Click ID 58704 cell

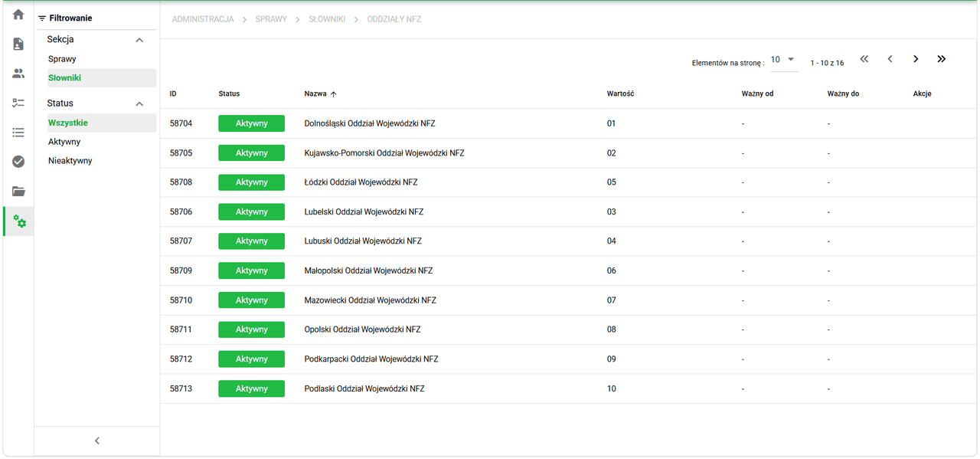point(181,123)
